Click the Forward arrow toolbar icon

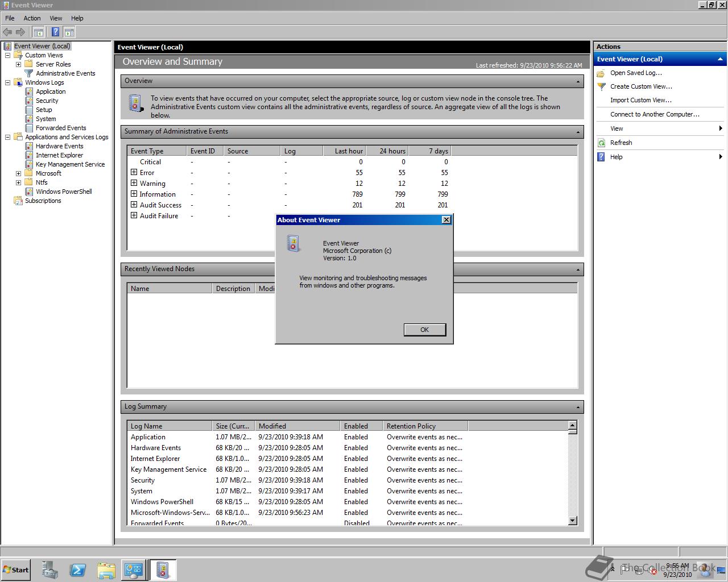[20, 32]
